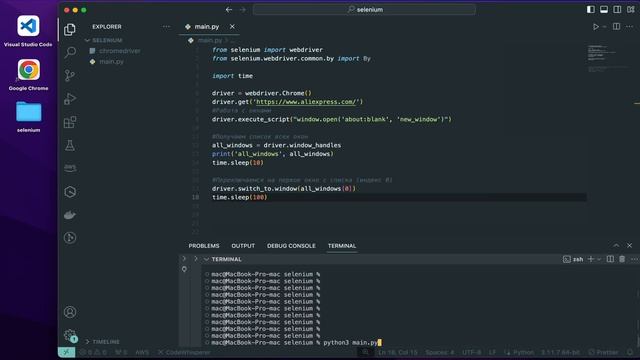Open the Manage gear menu
Screen dimensions: 640x360
coord(70,336)
